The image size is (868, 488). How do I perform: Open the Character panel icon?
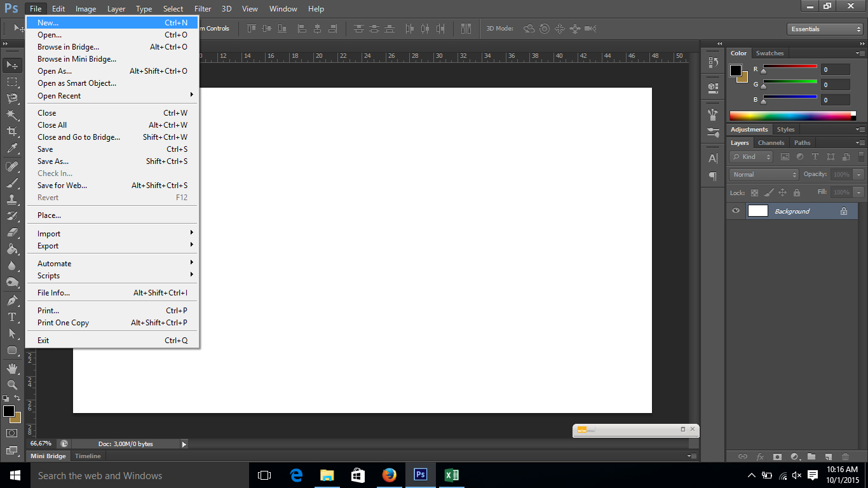pos(712,159)
